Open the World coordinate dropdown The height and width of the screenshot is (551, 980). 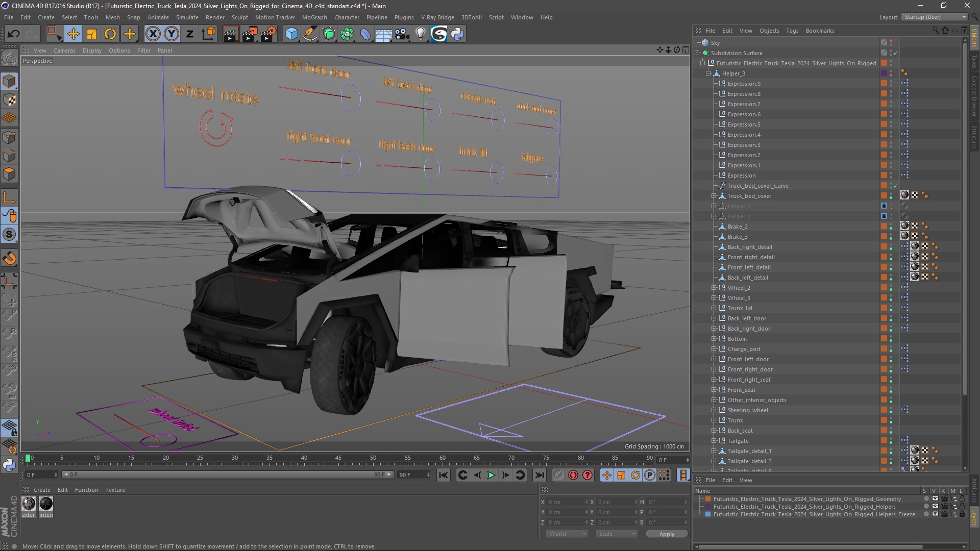(567, 534)
